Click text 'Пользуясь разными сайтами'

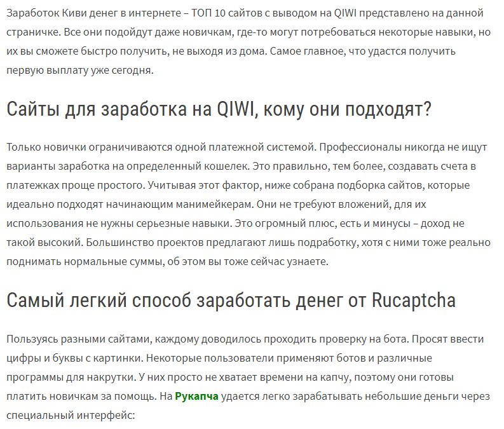[79, 339]
